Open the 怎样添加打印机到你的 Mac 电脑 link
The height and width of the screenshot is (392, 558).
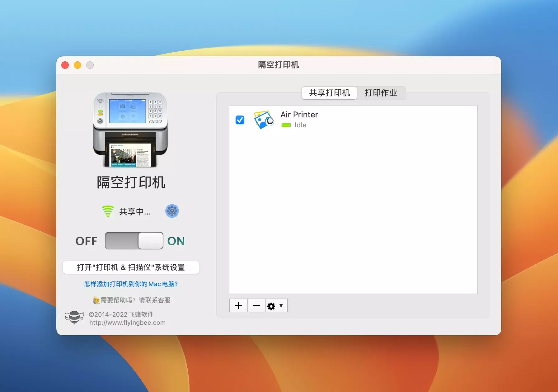click(131, 284)
